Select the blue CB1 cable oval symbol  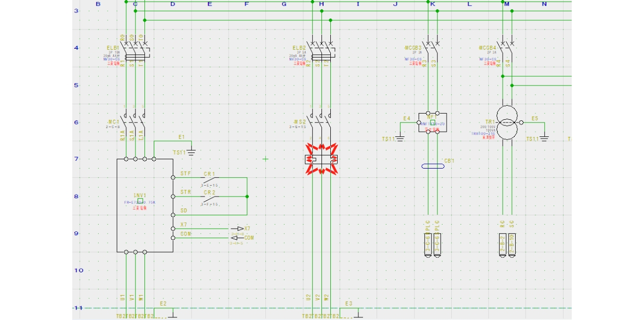tap(433, 166)
